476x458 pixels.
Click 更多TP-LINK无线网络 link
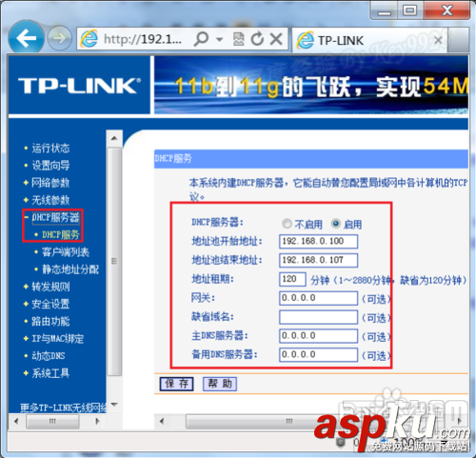coord(63,408)
